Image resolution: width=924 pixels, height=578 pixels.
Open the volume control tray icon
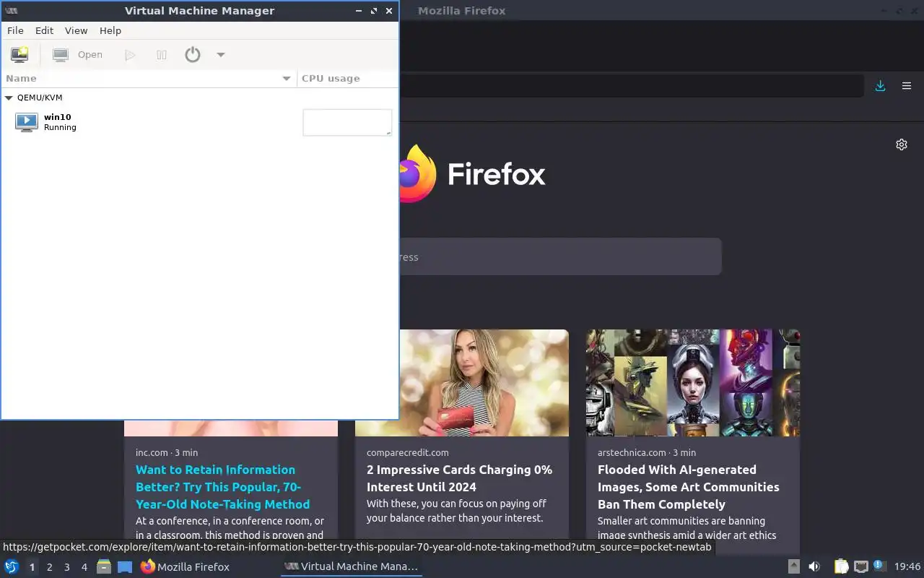point(814,567)
